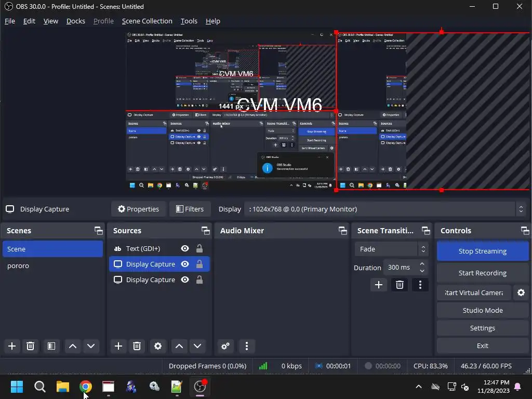Open taskbar Search
Image resolution: width=532 pixels, height=399 pixels.
click(39, 387)
